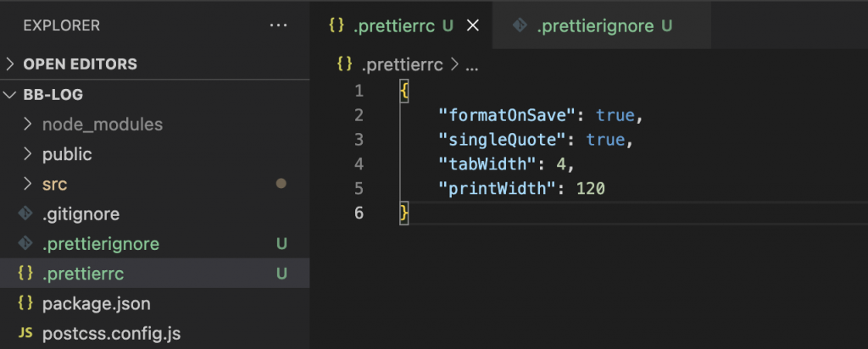Click the .gitignore file icon in Explorer

pyautogui.click(x=26, y=214)
